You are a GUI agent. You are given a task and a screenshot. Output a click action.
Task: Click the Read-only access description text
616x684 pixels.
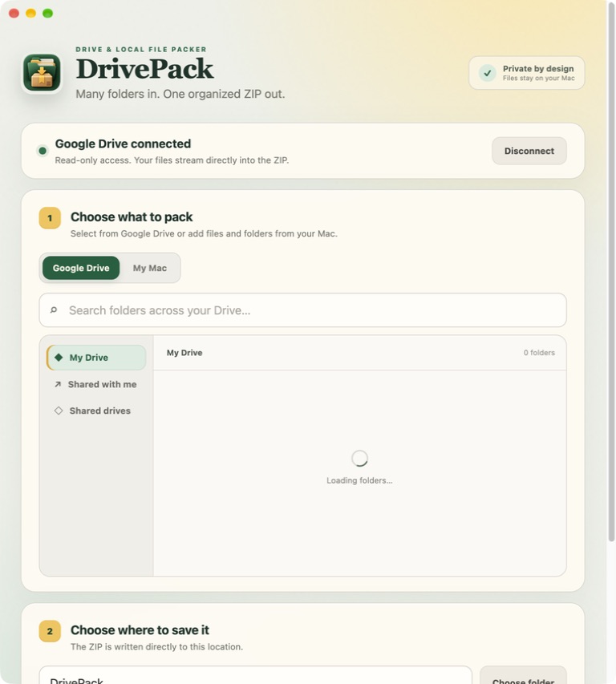tap(172, 160)
